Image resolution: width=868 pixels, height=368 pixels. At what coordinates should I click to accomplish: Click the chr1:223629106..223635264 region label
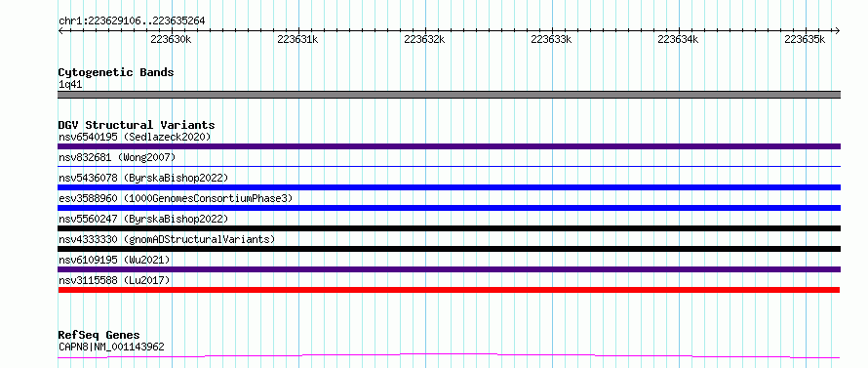(x=132, y=21)
